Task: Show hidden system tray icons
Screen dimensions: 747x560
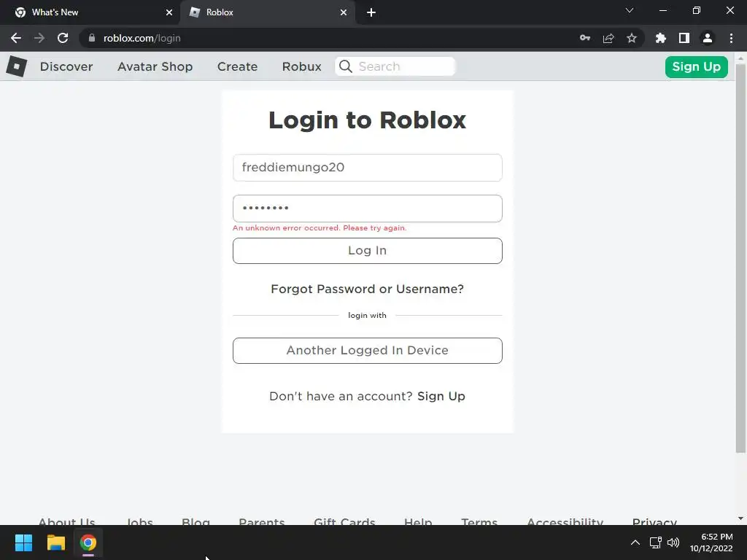Action: 635,542
